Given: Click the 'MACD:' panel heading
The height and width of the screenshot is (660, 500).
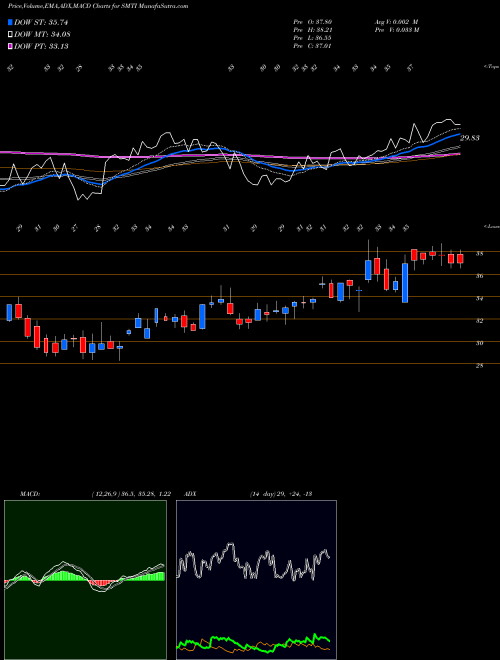Looking at the screenshot, I should [x=29, y=494].
